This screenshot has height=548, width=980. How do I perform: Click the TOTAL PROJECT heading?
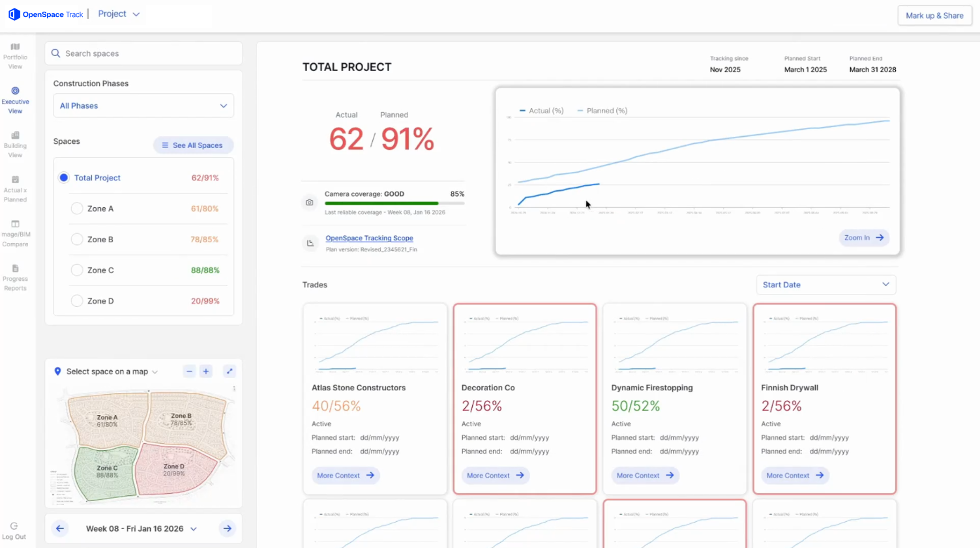347,67
